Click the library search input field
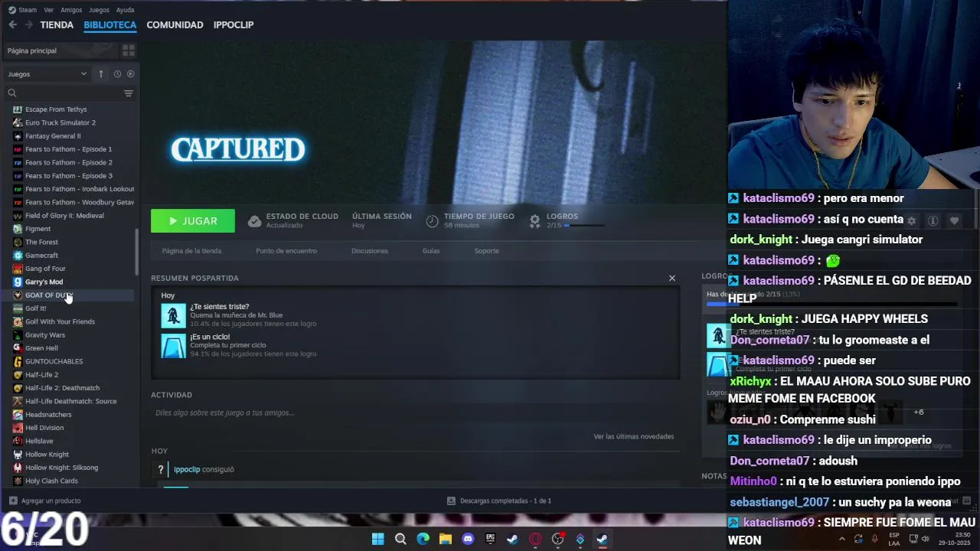Viewport: 980px width, 551px height. tap(69, 93)
